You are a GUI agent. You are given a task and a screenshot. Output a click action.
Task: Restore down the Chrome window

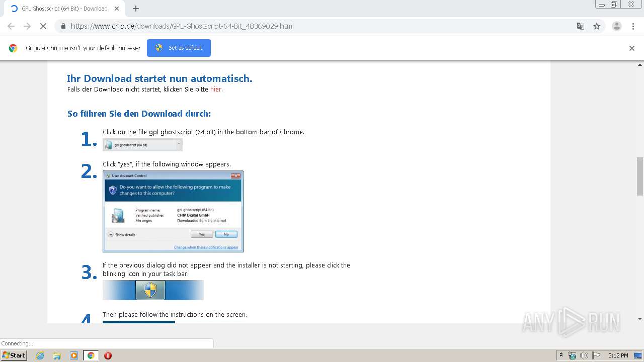point(614,5)
